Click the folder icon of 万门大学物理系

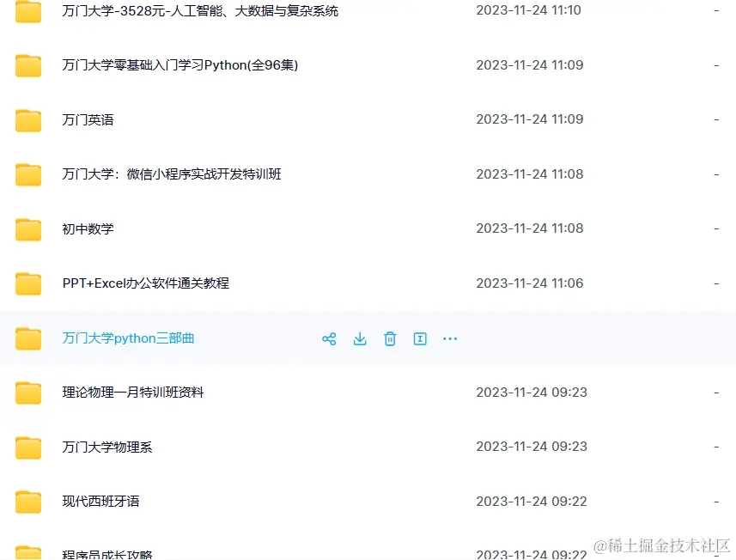[x=28, y=447]
